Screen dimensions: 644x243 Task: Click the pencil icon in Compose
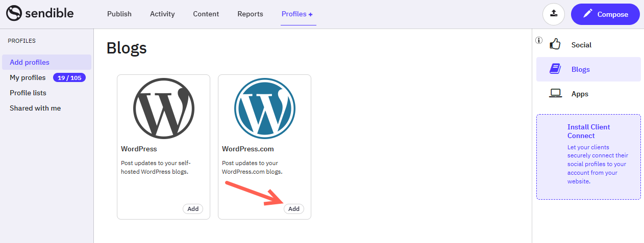coord(588,14)
